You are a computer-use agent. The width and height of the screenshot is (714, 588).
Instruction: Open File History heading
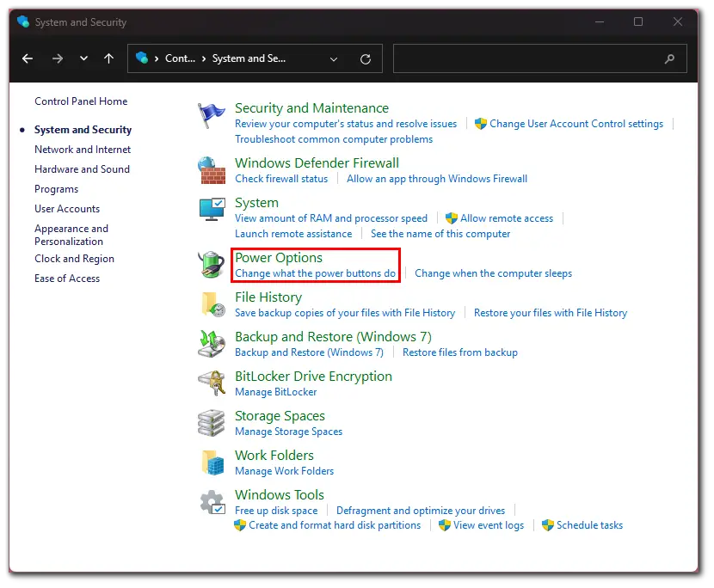268,297
